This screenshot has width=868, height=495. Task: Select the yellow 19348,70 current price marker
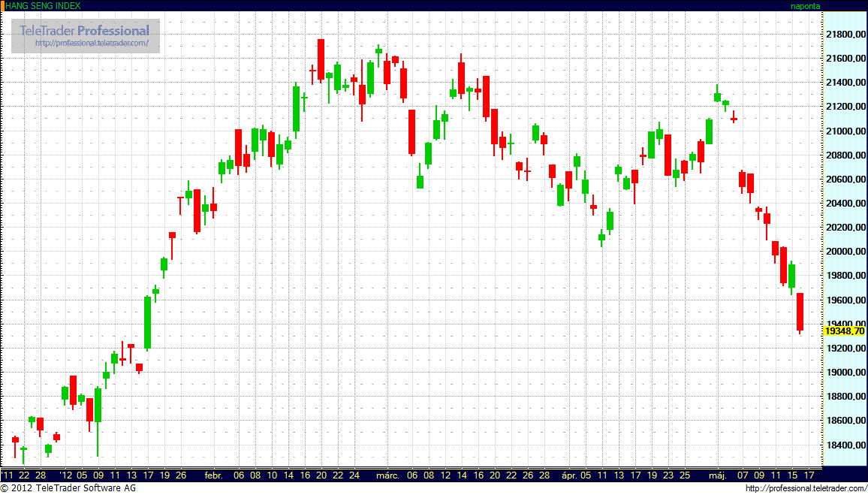click(844, 331)
